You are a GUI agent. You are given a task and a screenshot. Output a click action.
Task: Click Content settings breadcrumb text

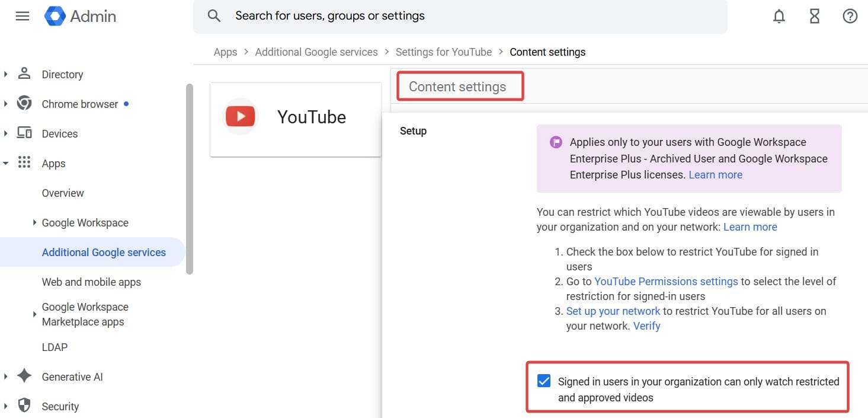pyautogui.click(x=547, y=52)
